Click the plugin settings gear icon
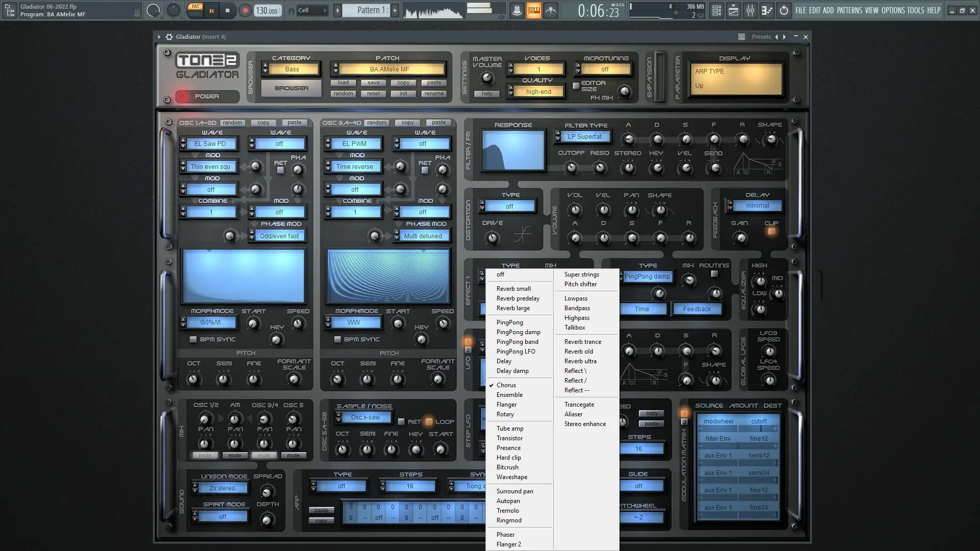This screenshot has height=551, width=980. 169,37
